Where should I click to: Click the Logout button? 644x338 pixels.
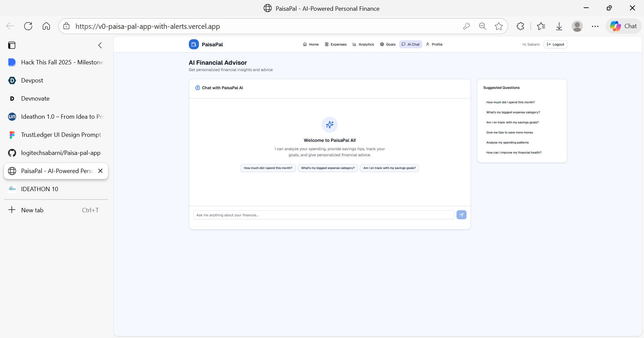click(555, 44)
